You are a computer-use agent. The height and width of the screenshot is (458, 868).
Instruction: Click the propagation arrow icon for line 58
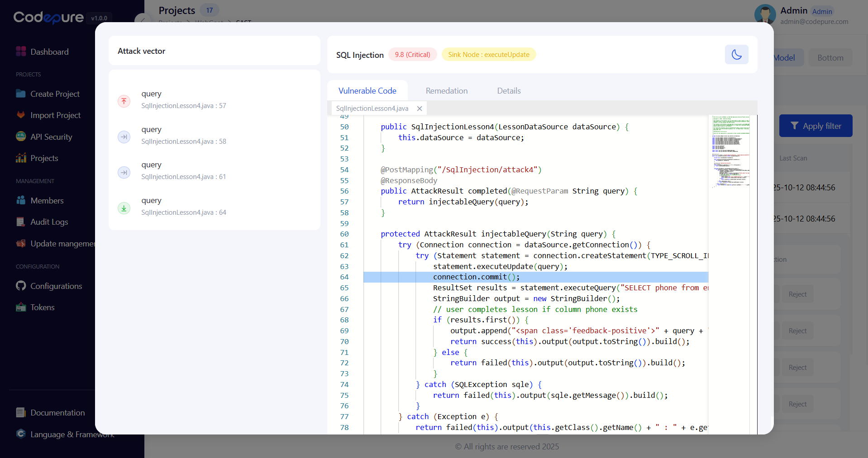tap(124, 137)
